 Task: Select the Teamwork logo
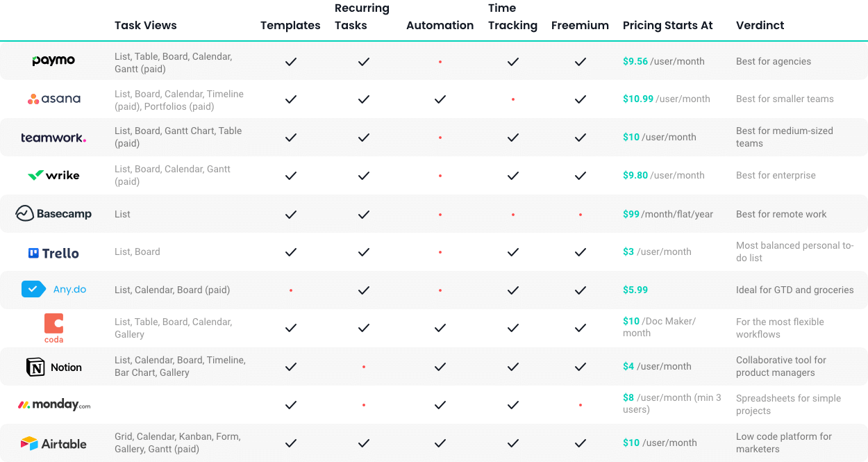pos(53,138)
